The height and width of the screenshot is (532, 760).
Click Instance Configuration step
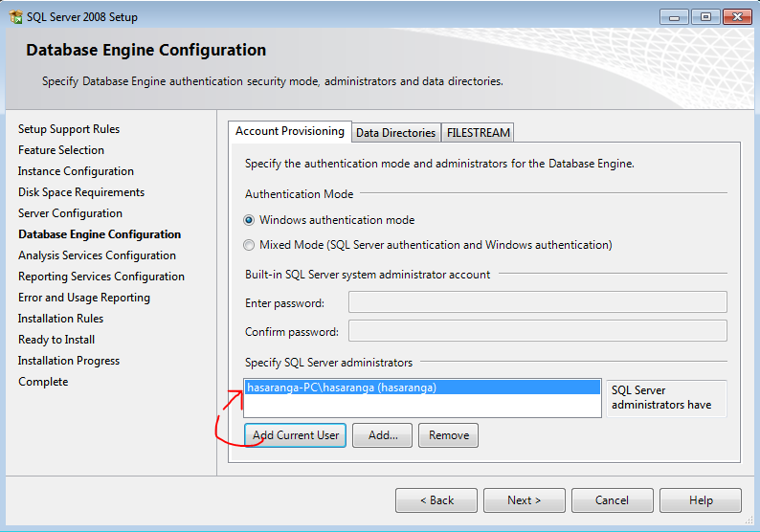click(76, 171)
